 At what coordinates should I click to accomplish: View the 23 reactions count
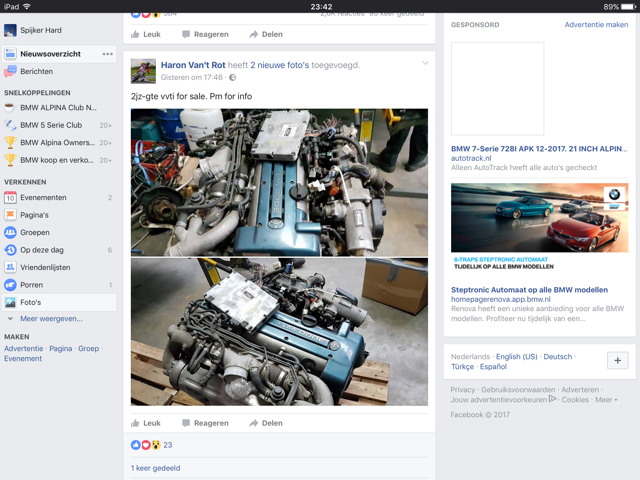coord(168,445)
